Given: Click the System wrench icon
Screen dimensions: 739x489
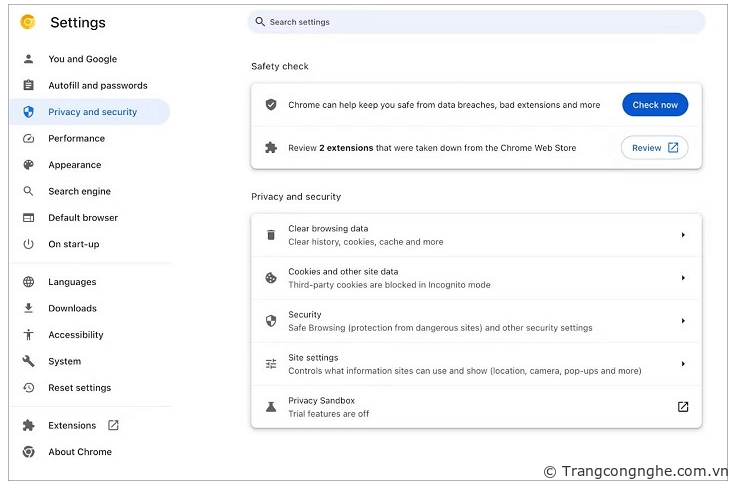Looking at the screenshot, I should point(28,362).
